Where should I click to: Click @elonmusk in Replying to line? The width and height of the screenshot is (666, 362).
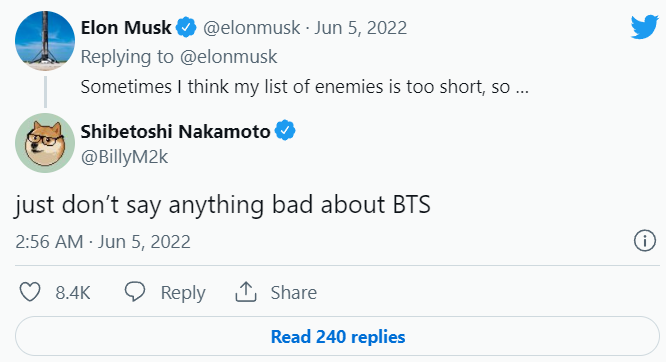pyautogui.click(x=229, y=57)
